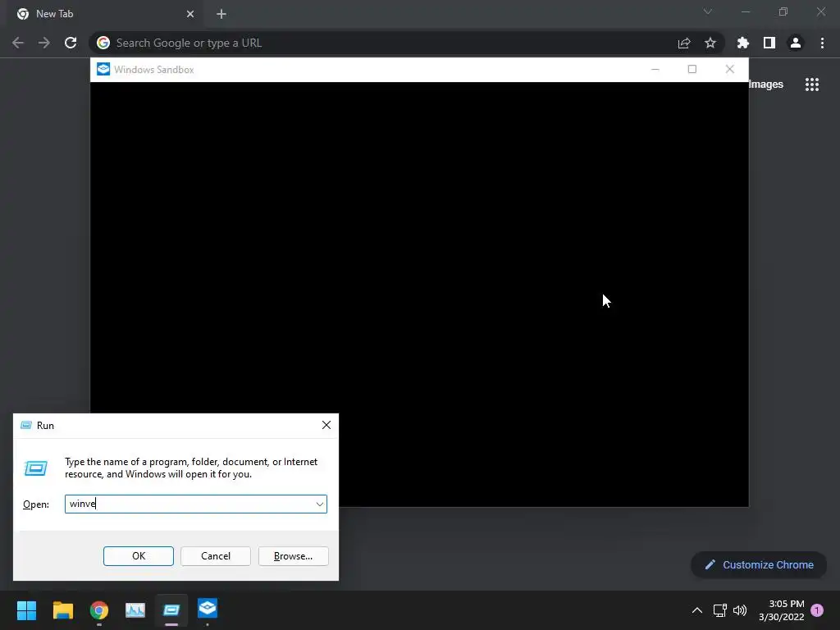The width and height of the screenshot is (840, 630).
Task: Maximize the Windows Sandbox window
Action: (692, 69)
